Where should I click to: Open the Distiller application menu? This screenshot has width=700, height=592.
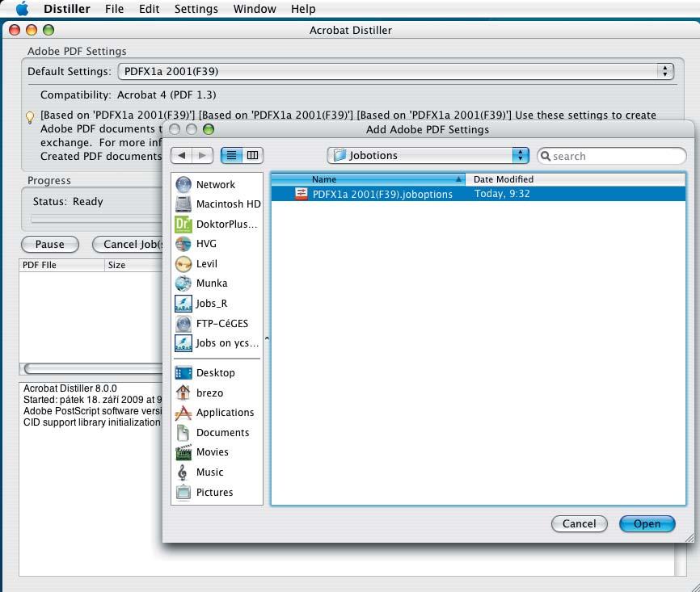66,9
